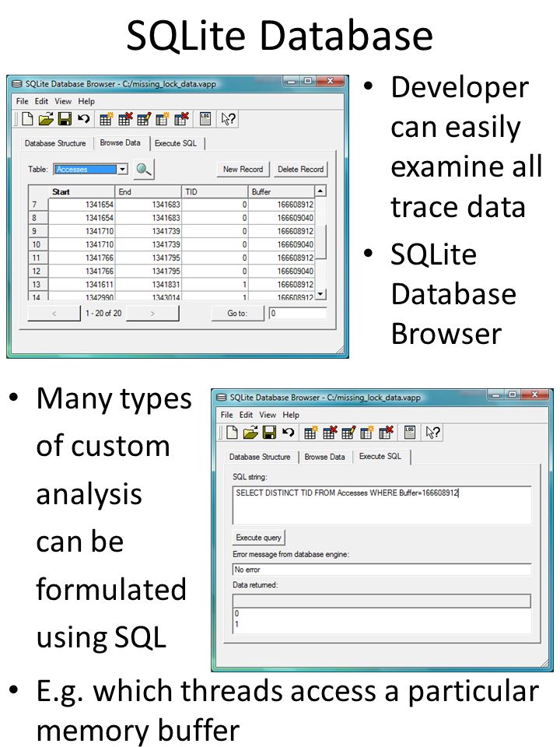Select Execute SQL tab in lower window
560x747 pixels.
point(380,456)
